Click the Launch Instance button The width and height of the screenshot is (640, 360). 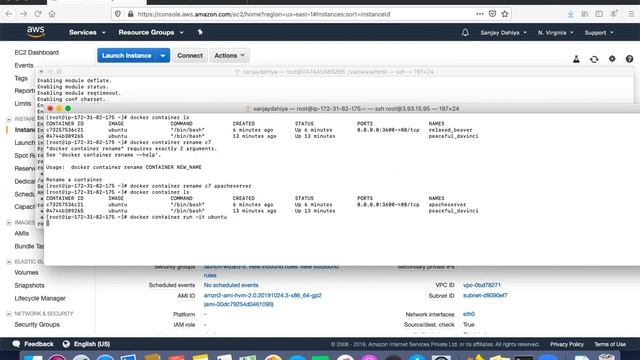(127, 56)
